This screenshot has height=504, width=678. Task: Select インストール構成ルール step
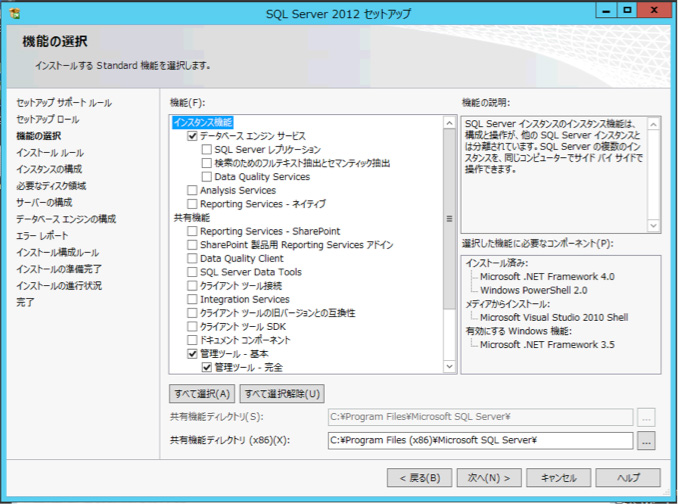(58, 252)
